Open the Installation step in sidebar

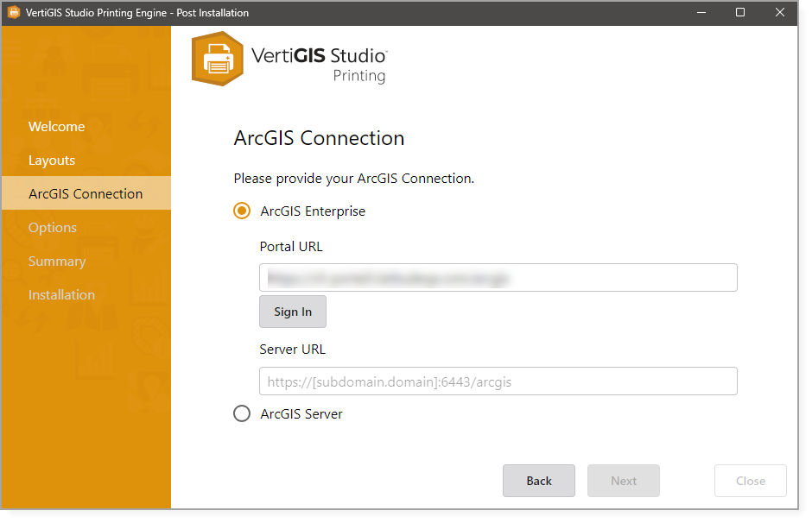(x=61, y=295)
